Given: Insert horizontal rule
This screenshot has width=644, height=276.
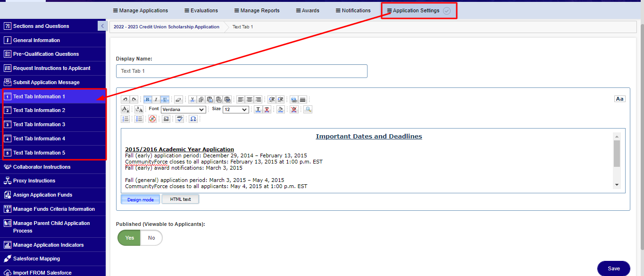Looking at the screenshot, I should [302, 99].
